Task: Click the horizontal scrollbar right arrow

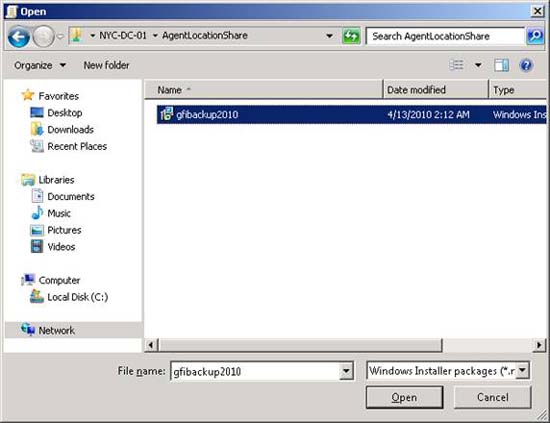Action: [x=539, y=345]
